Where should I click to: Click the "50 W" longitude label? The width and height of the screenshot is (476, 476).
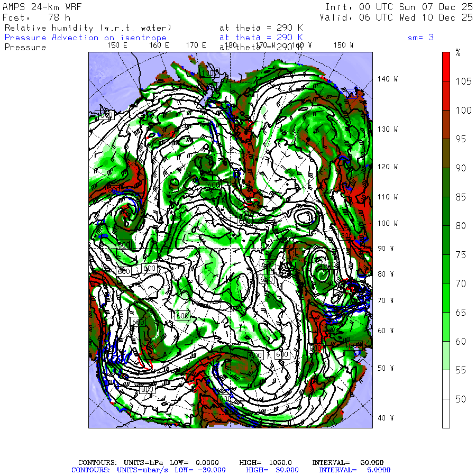point(386,368)
